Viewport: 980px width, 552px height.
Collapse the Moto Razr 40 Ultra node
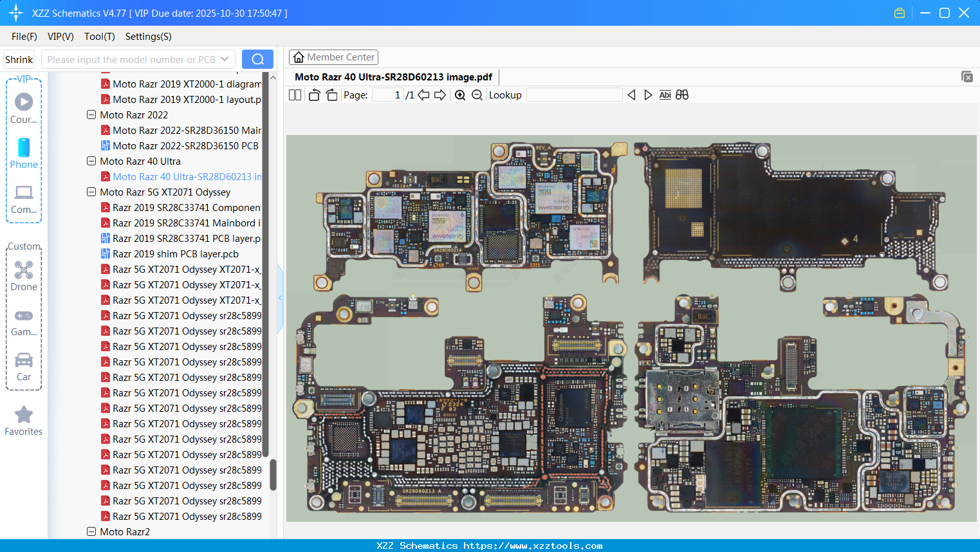91,161
